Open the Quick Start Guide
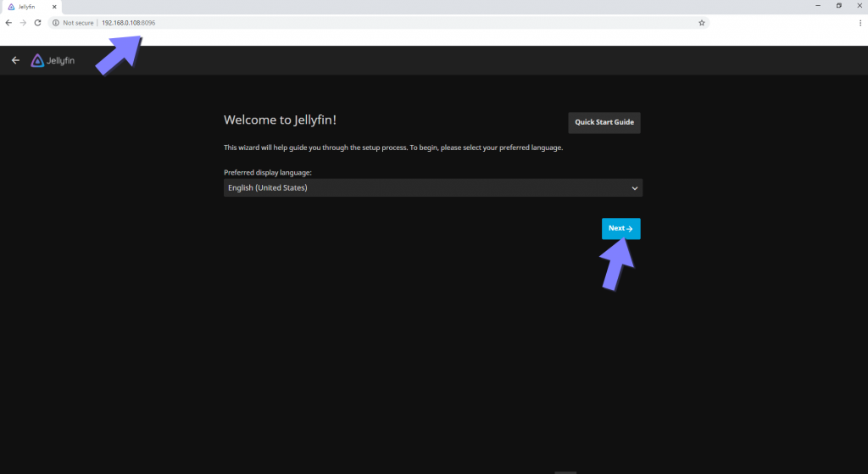 (x=604, y=122)
